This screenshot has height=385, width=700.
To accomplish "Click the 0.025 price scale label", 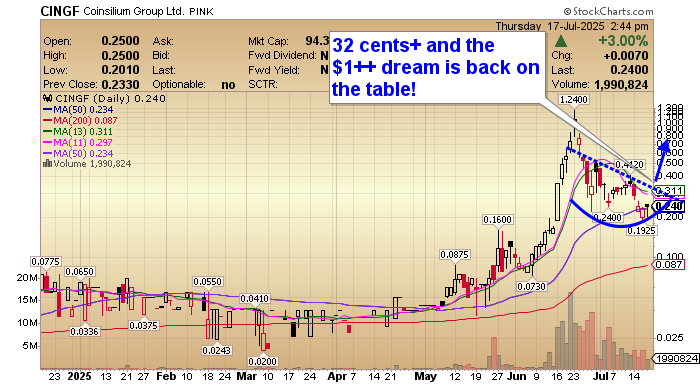I will point(670,338).
